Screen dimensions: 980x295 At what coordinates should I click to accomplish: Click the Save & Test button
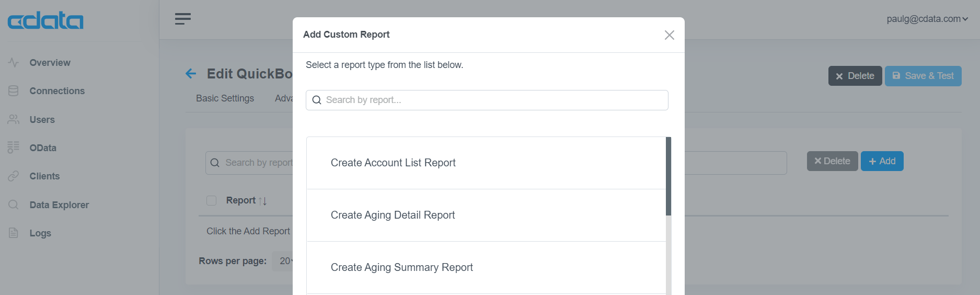pyautogui.click(x=923, y=76)
